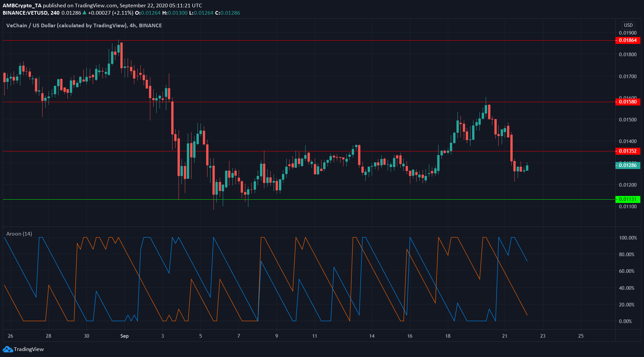Click the +0.00027 (+2.11%) change value
The height and width of the screenshot is (357, 644).
(x=110, y=13)
